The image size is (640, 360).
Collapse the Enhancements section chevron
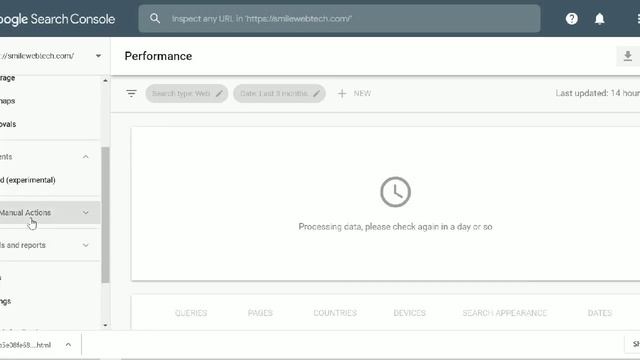[x=85, y=157]
